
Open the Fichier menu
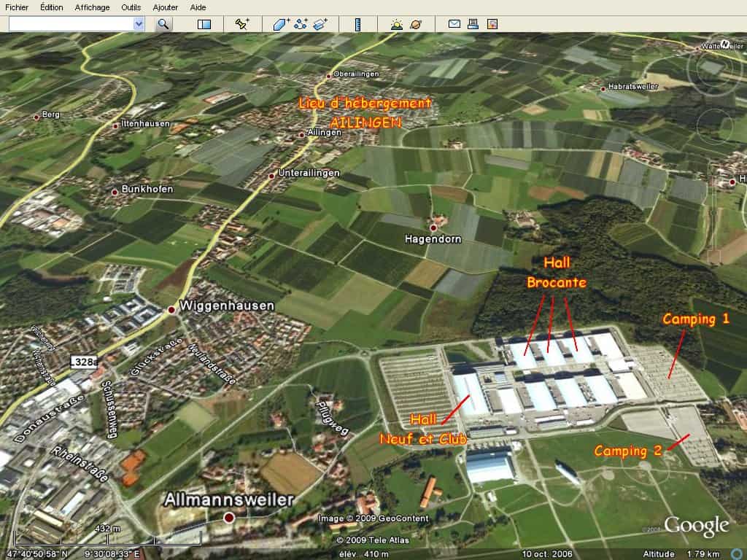coord(17,7)
